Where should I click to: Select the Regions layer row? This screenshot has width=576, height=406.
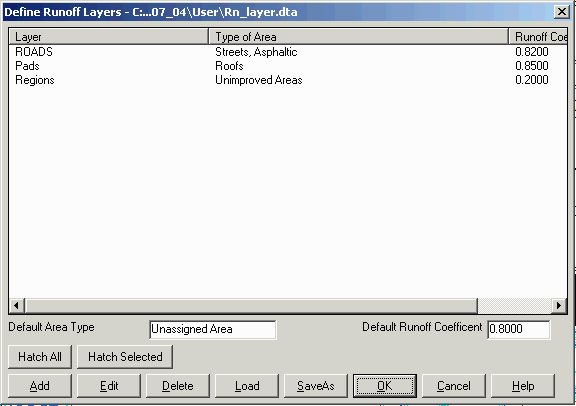(288, 80)
